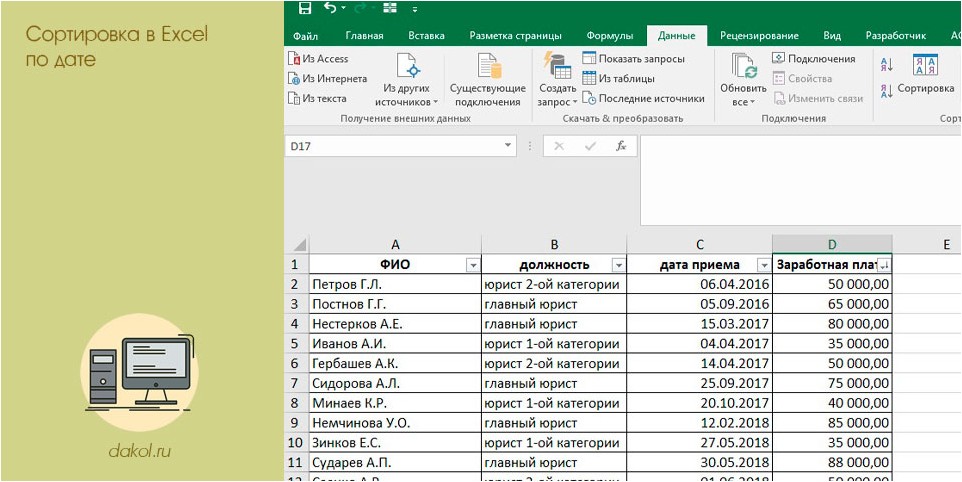
Task: Import data Из Интернета
Action: click(x=328, y=78)
